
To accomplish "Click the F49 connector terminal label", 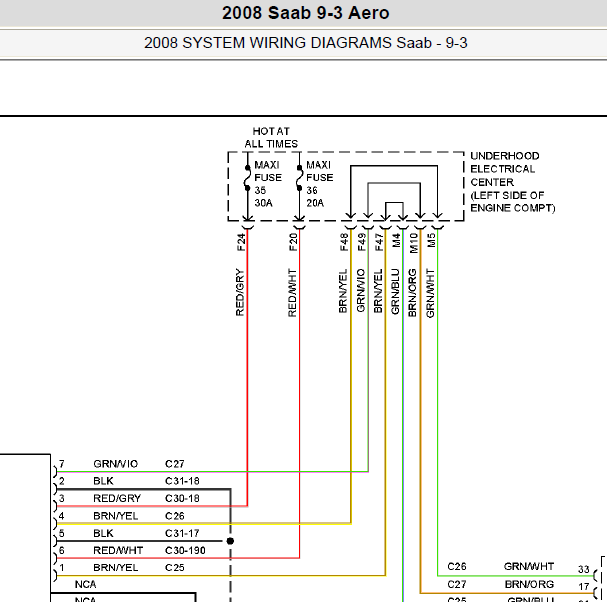I will tap(362, 242).
